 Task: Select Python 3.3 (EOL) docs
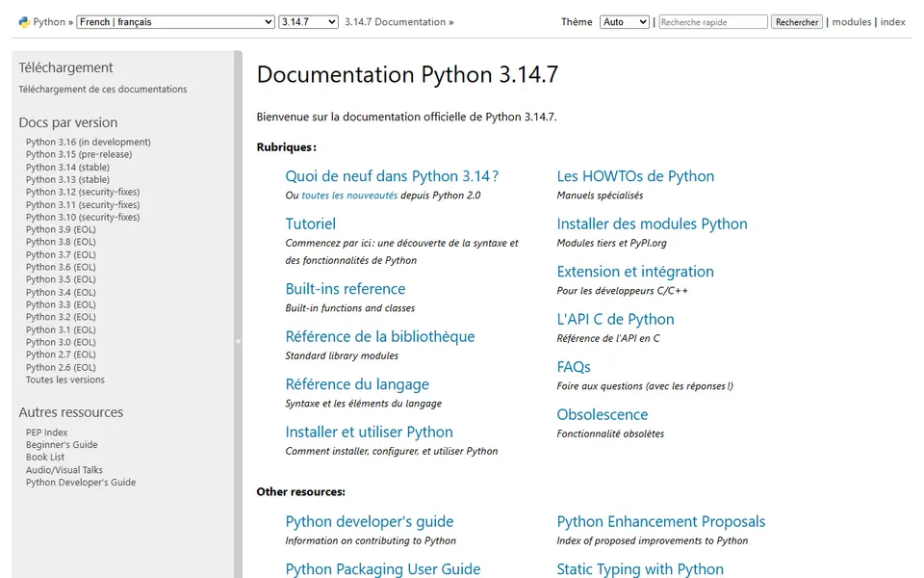pos(61,305)
